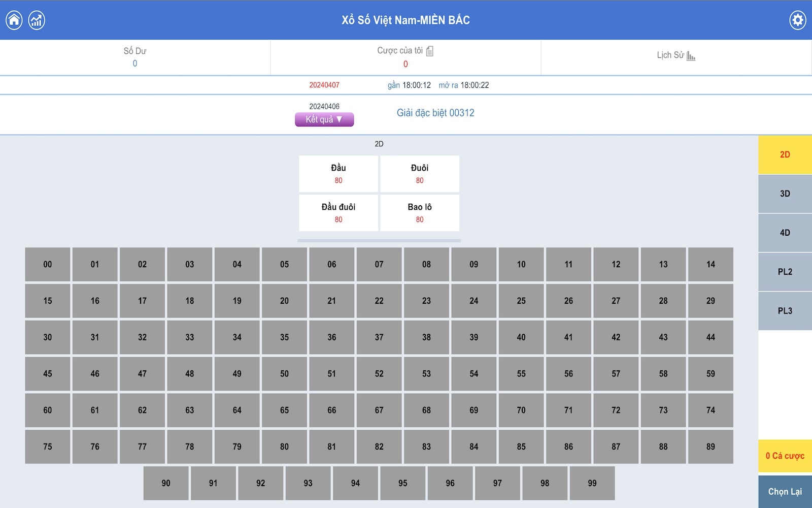The image size is (812, 508).
Task: Expand the Kết quả results dropdown
Action: [x=324, y=119]
